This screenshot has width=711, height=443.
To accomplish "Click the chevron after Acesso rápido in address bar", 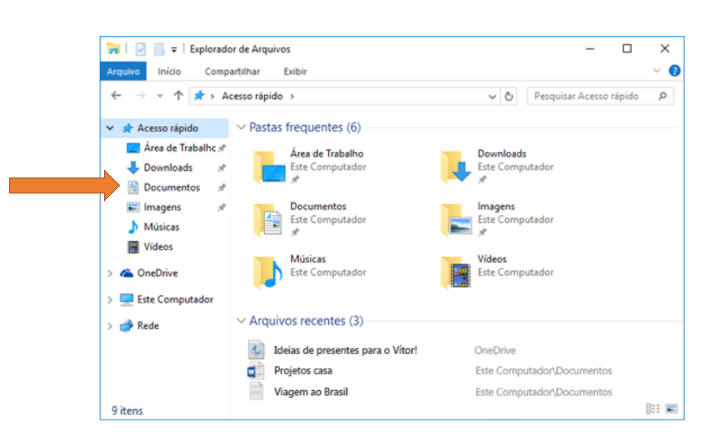I will tap(292, 97).
